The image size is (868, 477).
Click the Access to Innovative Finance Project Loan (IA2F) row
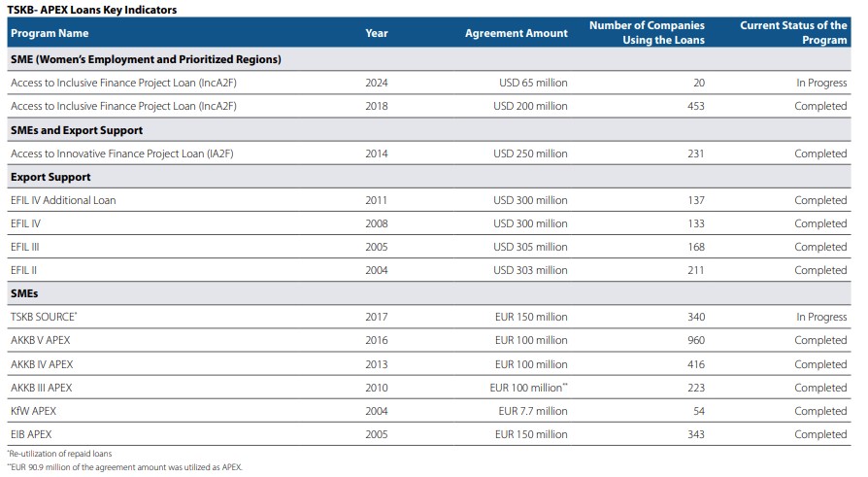click(122, 153)
